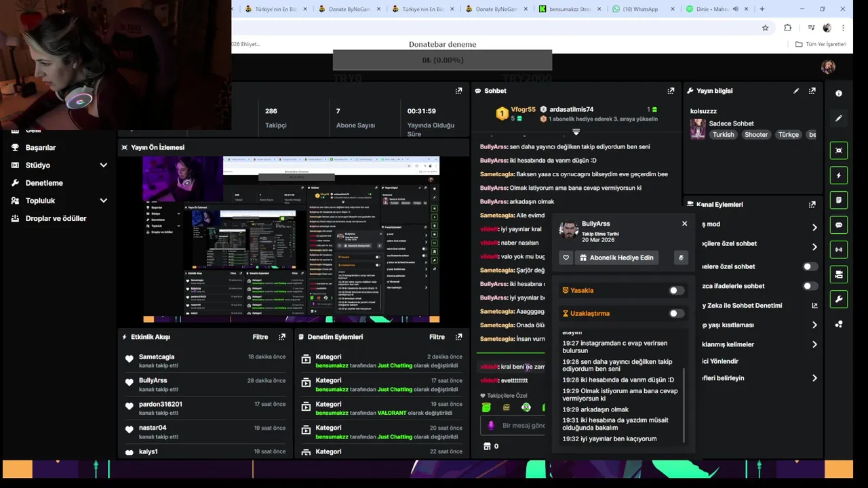Viewport: 868px width, 488px height.
Task: Click the broadcast signal icon in right sidebar
Action: (839, 249)
